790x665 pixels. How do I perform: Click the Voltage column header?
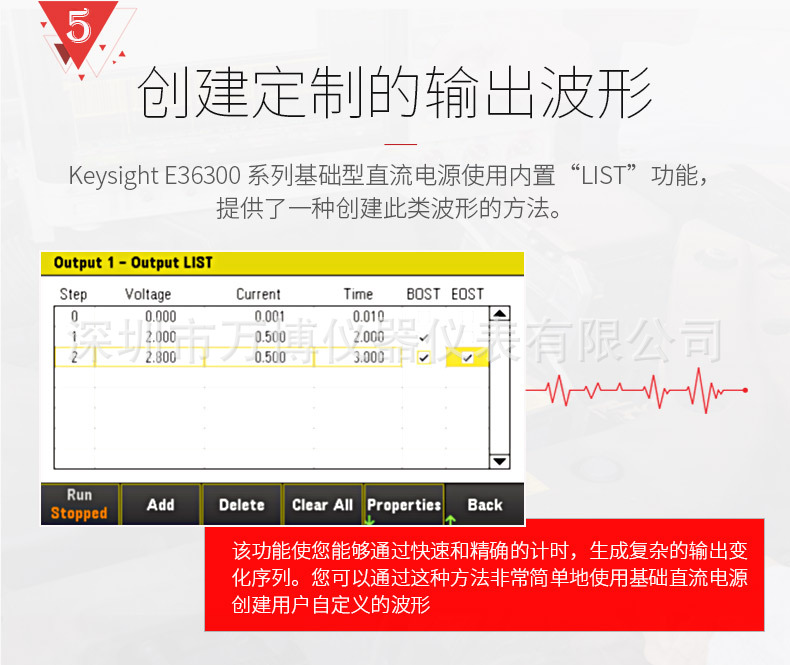[148, 294]
